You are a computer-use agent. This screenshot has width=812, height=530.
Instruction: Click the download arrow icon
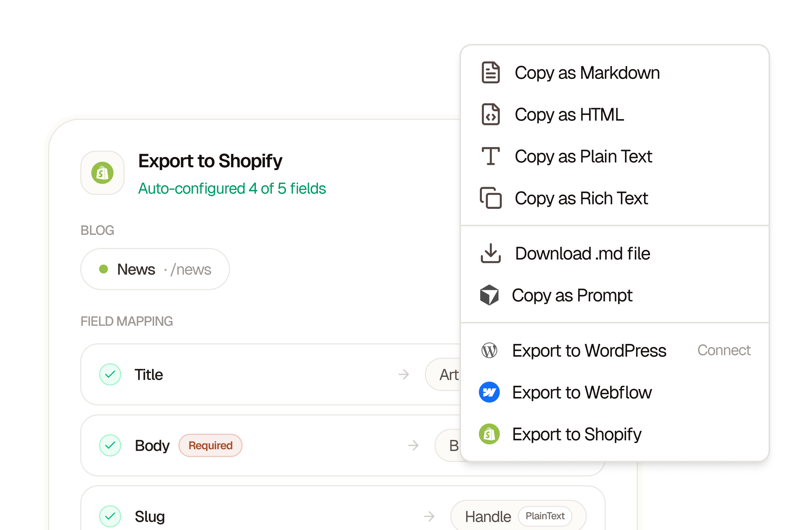click(x=491, y=253)
